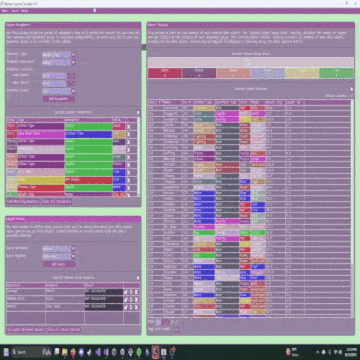
Task: Click the salmon group bar above the results table
Action: tap(234, 73)
